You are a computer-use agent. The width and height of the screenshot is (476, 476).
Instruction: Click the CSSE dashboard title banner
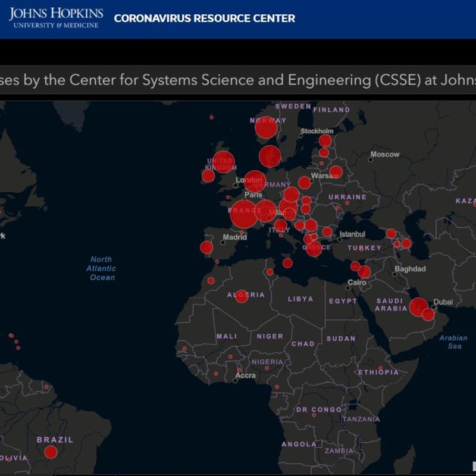[238, 80]
